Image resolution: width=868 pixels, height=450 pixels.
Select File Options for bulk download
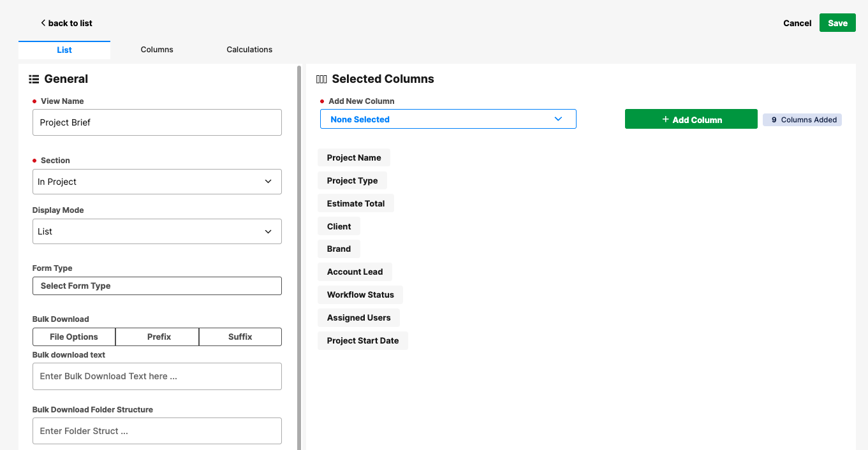coord(74,337)
